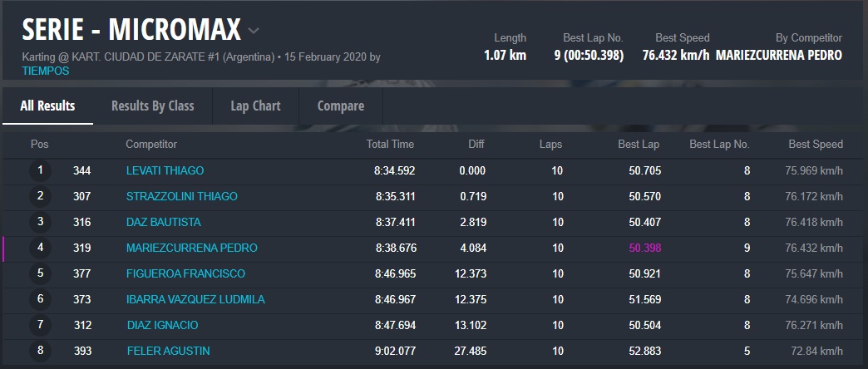Open competitor STRAZZOLINI THIAGO
Screen dimensions: 868x369
(x=181, y=196)
